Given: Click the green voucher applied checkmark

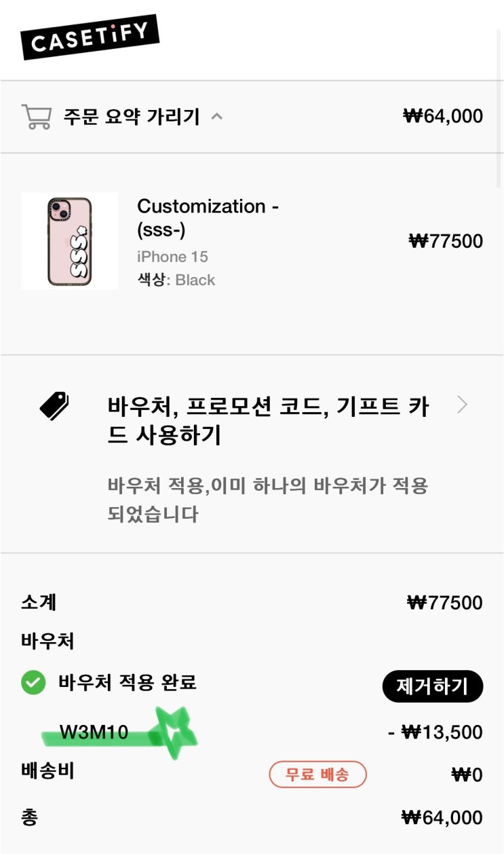Looking at the screenshot, I should click(x=33, y=683).
